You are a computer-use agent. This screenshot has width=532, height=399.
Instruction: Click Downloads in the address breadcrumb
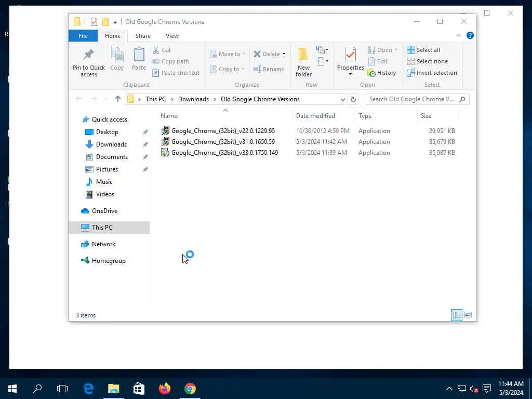(193, 99)
